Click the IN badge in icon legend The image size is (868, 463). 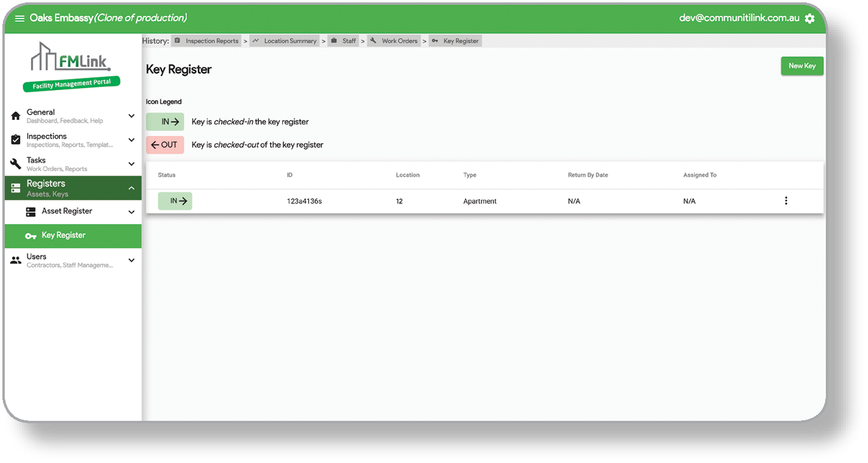165,122
